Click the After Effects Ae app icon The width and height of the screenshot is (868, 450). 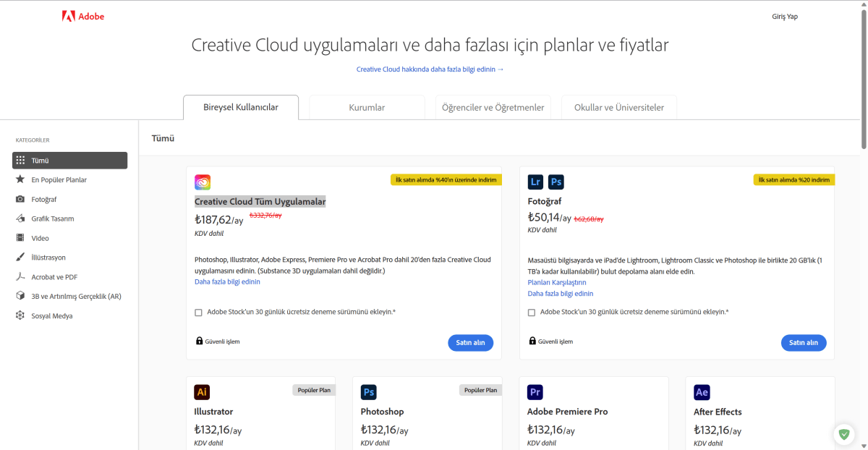(x=702, y=392)
